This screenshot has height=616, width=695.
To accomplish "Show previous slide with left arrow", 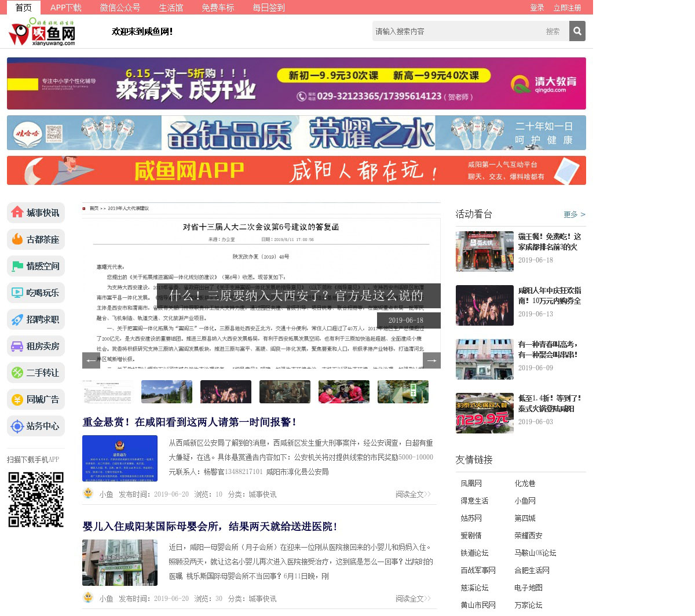I will [91, 360].
